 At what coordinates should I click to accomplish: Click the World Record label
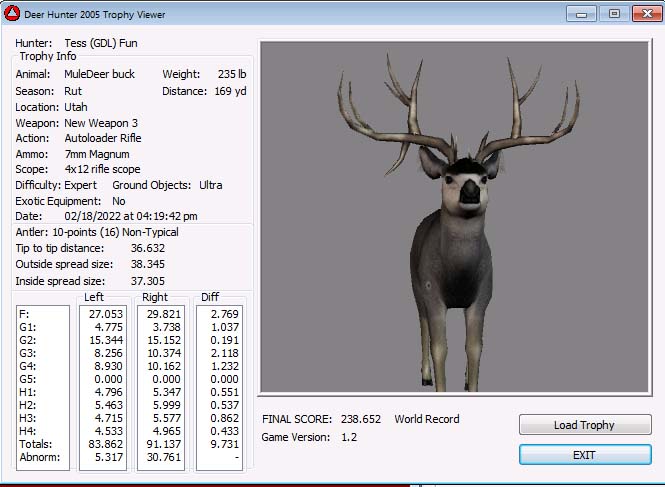coord(427,420)
